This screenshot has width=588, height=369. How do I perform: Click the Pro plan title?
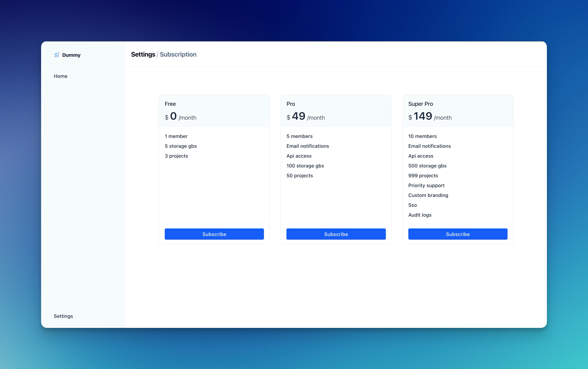point(290,104)
